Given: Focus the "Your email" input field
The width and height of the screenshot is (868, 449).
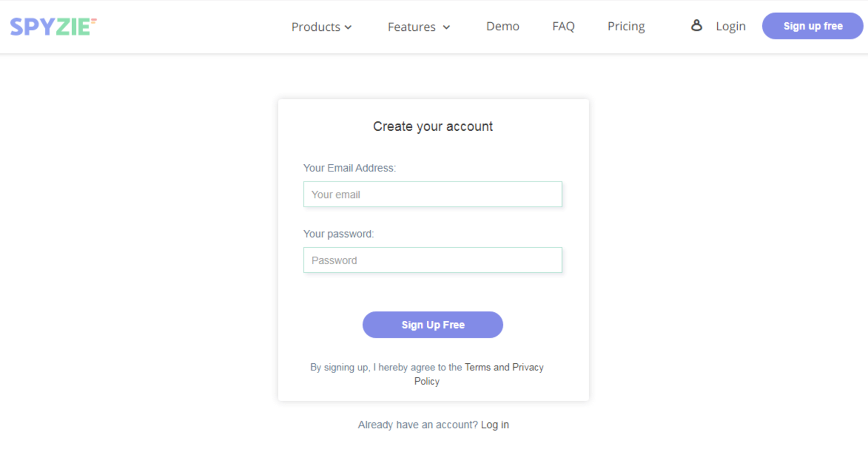Looking at the screenshot, I should click(432, 194).
